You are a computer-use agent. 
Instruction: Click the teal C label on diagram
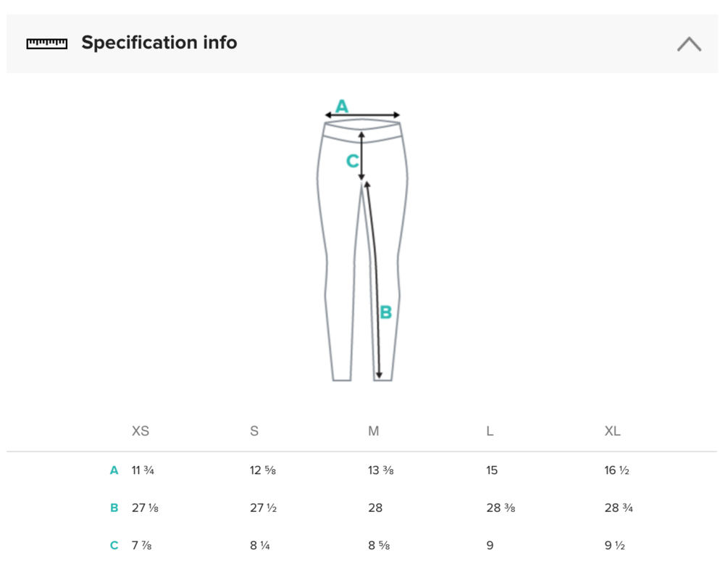pyautogui.click(x=352, y=161)
